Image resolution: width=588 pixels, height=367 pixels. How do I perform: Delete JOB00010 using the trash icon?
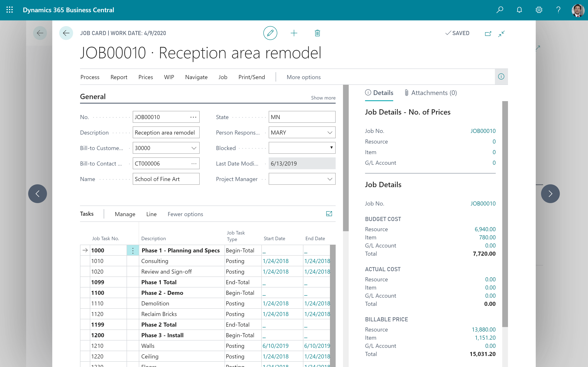click(317, 33)
